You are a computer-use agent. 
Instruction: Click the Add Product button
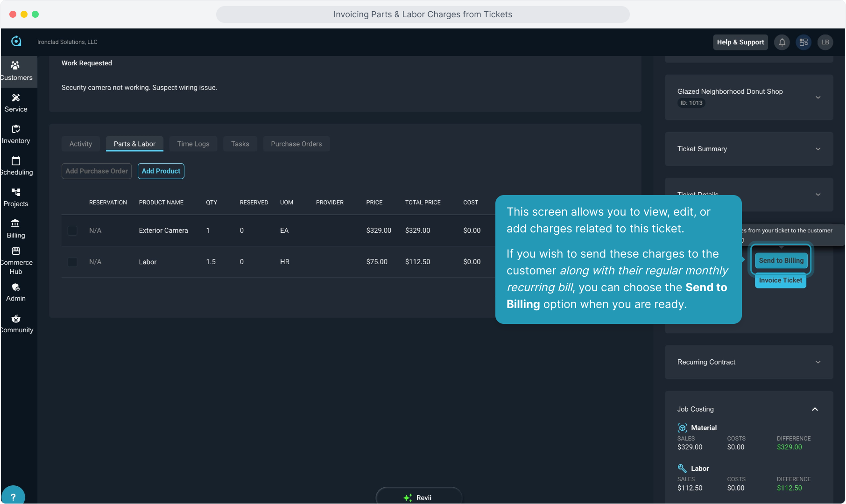tap(161, 171)
